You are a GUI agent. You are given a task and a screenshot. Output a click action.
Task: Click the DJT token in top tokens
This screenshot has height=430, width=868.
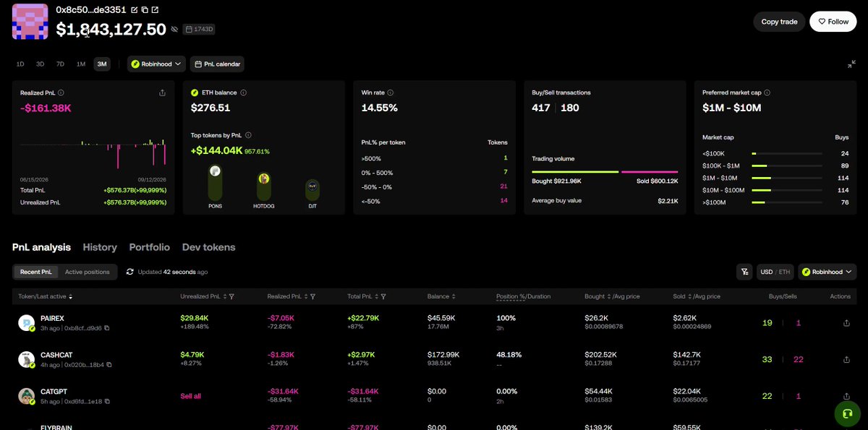[x=312, y=194]
